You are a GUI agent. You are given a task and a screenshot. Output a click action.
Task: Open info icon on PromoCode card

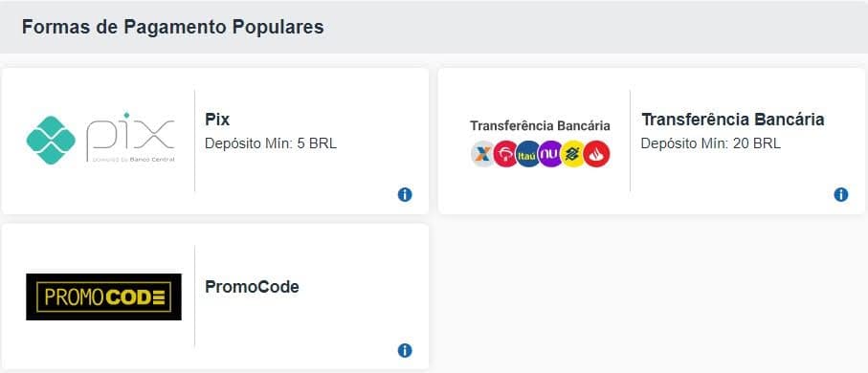point(405,350)
